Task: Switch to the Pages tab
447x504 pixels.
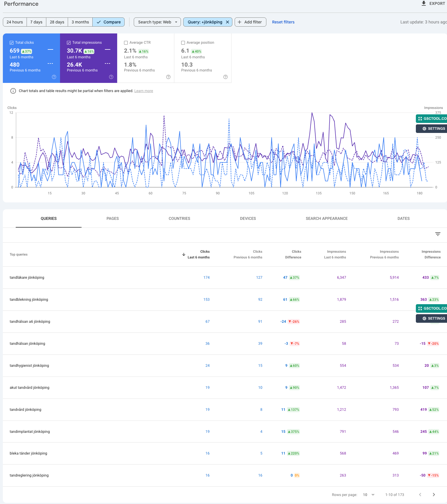Action: (113, 218)
